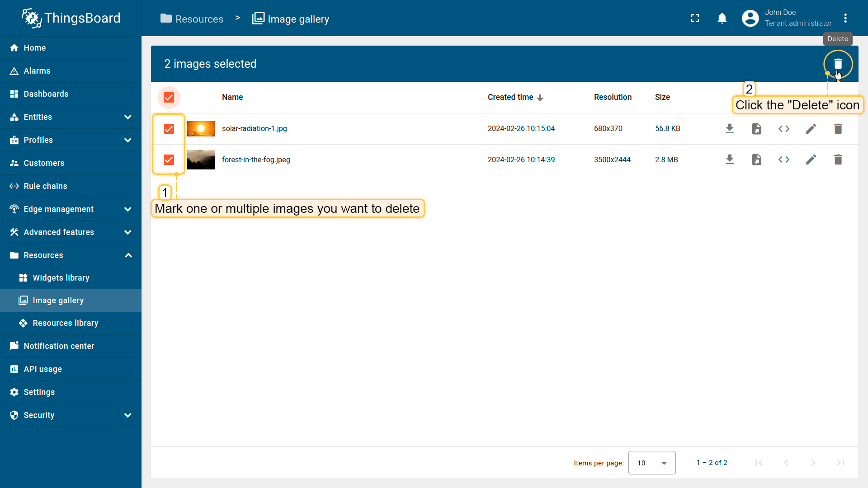
Task: Go to Rule chains page
Action: tap(45, 186)
